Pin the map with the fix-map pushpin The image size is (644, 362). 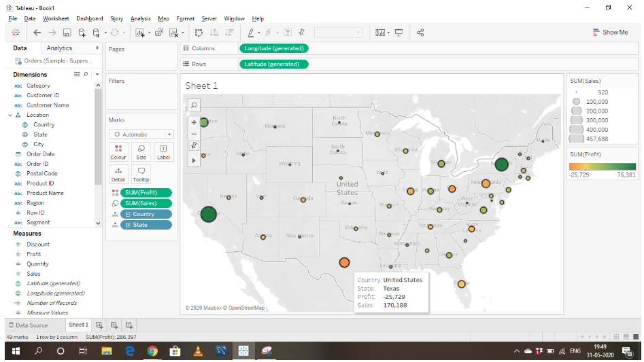194,145
